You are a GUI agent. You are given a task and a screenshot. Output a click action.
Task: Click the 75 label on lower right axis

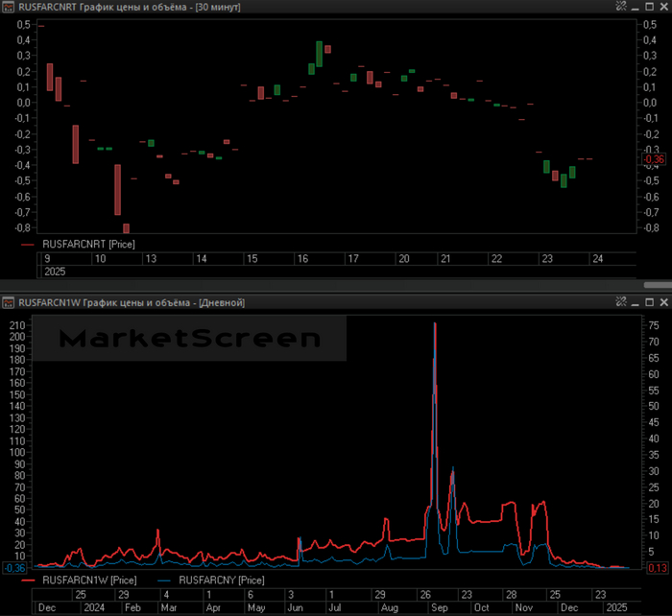coord(654,325)
